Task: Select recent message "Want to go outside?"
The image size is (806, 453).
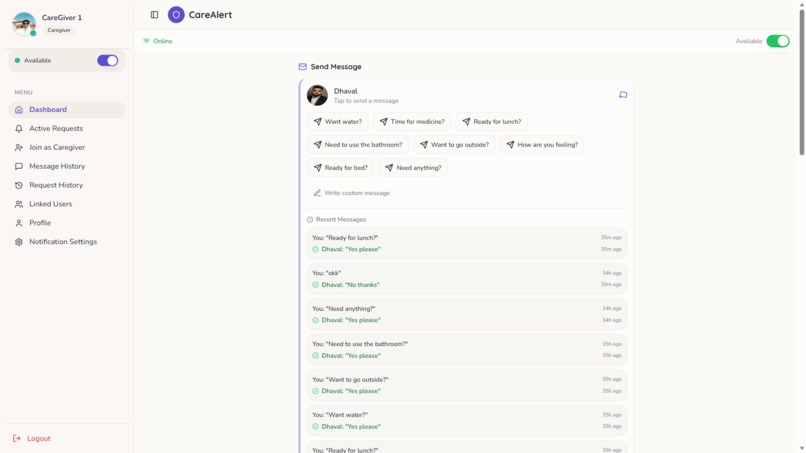Action: pos(467,385)
